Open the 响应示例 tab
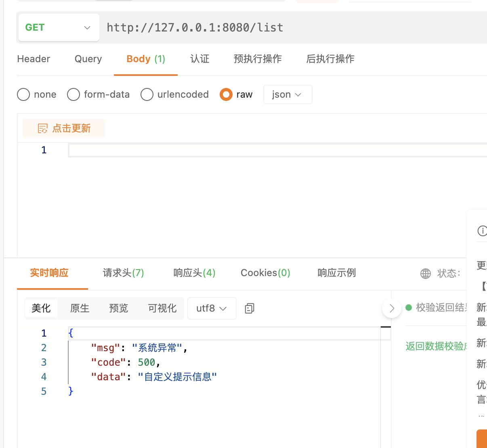487x448 pixels. (x=337, y=273)
